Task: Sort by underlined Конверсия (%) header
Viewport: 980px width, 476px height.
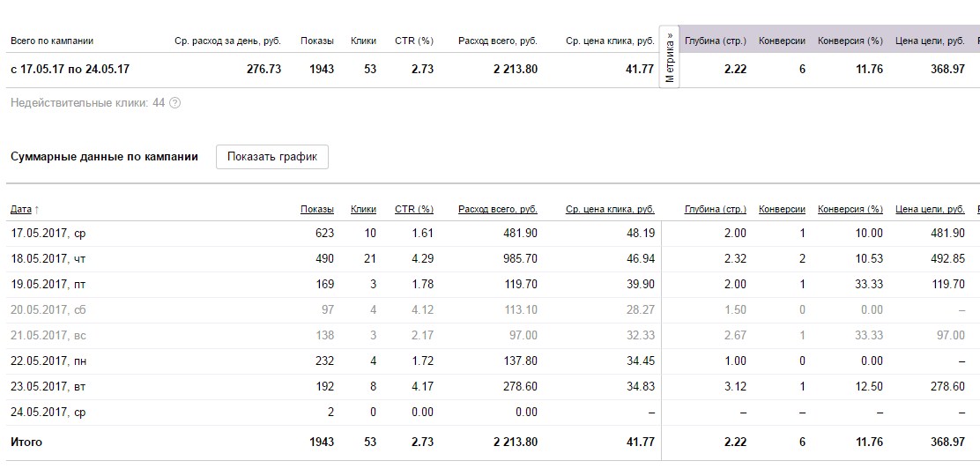Action: [x=850, y=210]
